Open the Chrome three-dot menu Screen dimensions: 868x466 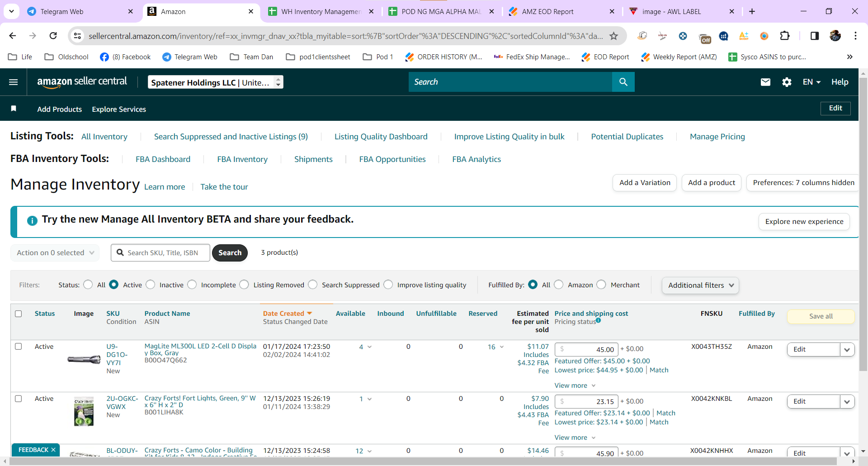pyautogui.click(x=855, y=36)
